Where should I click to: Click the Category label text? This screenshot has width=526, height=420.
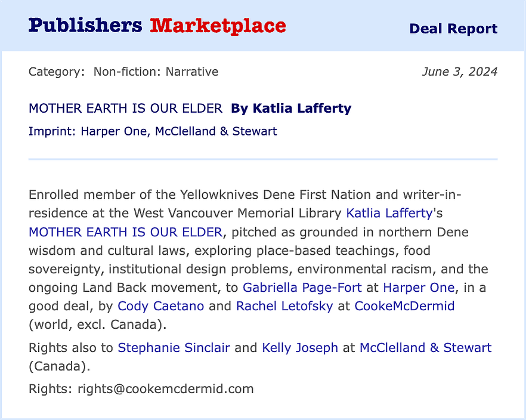click(x=57, y=72)
